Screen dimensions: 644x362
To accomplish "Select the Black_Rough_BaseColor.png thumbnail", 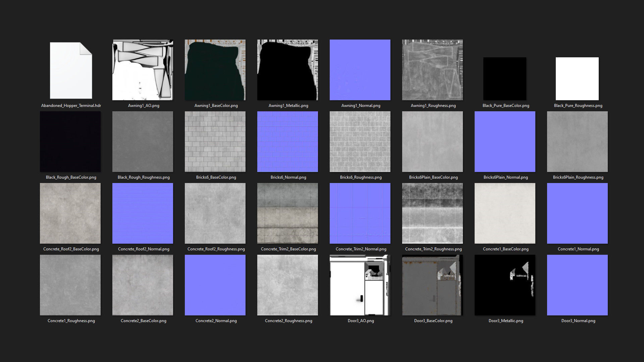I will point(70,141).
